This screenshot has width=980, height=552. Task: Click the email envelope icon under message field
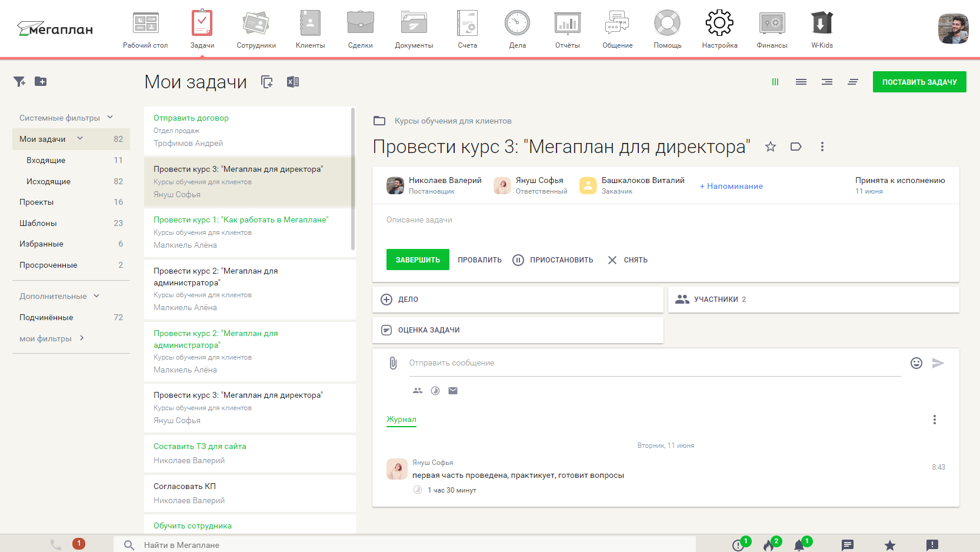pyautogui.click(x=453, y=391)
